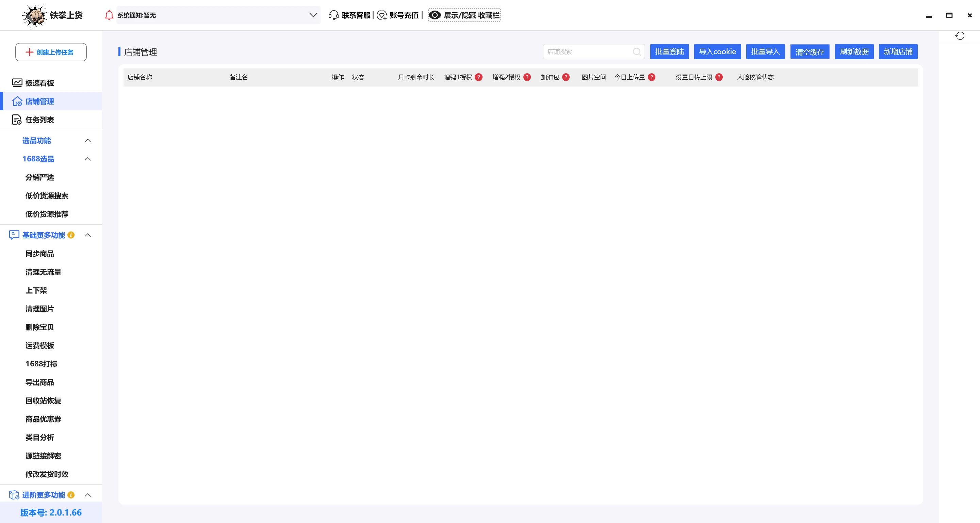Click the 批量登陆 button

pos(669,52)
